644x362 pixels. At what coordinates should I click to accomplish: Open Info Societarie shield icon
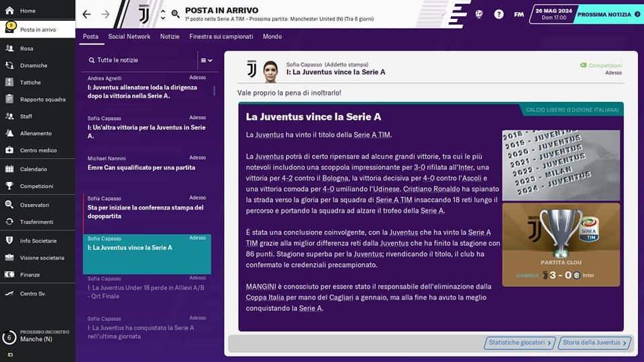(x=9, y=240)
